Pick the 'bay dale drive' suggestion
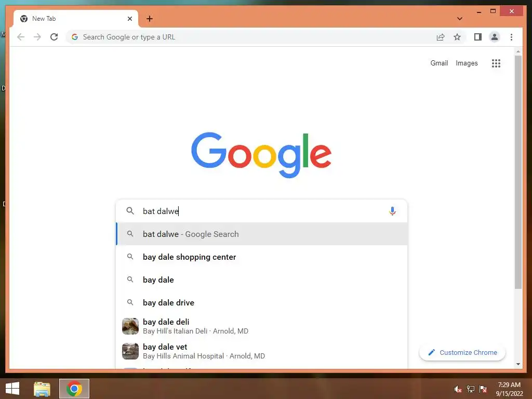532x399 pixels. click(262, 302)
